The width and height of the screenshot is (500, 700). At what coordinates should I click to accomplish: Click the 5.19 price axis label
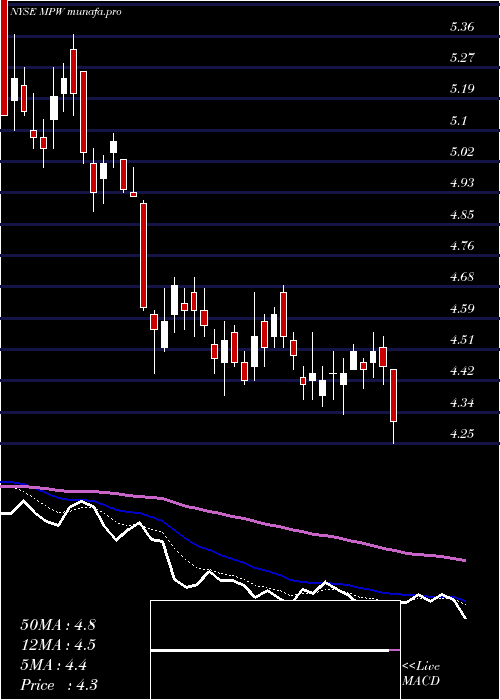point(462,89)
